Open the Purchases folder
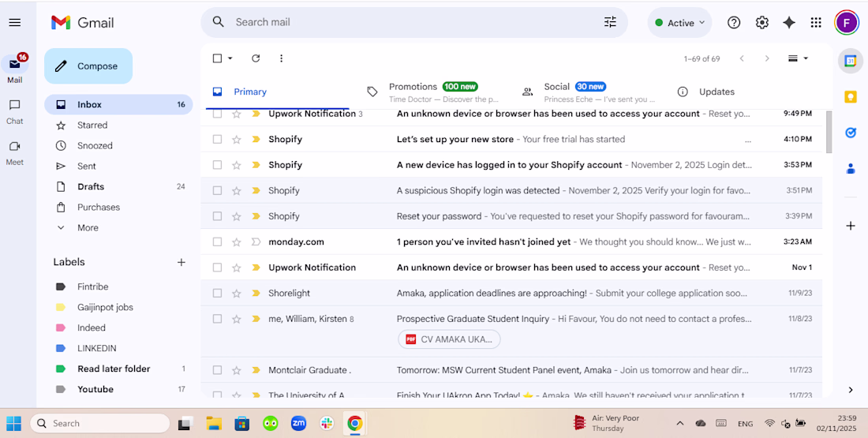Viewport: 868px width, 438px height. [x=99, y=207]
